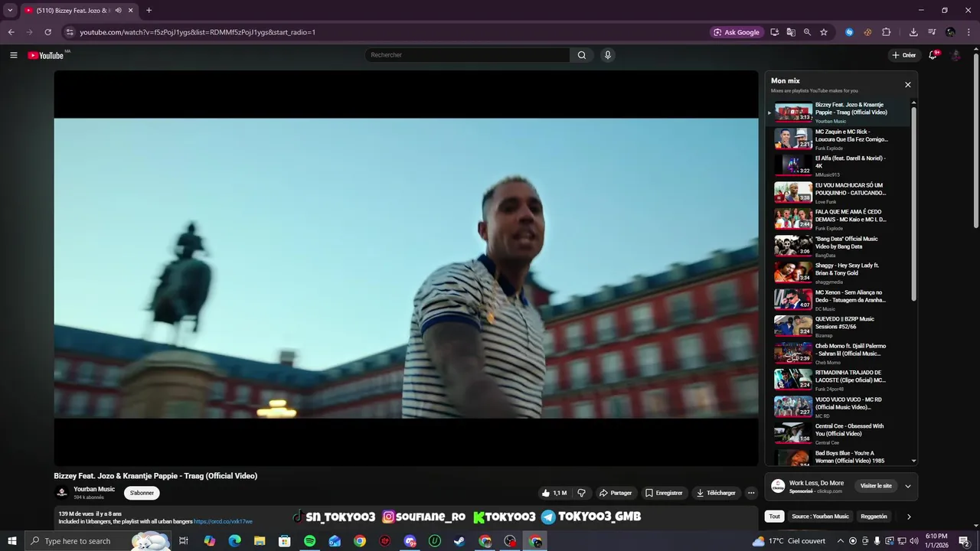Viewport: 980px width, 551px height.
Task: Open a new browser tab
Action: tap(149, 11)
